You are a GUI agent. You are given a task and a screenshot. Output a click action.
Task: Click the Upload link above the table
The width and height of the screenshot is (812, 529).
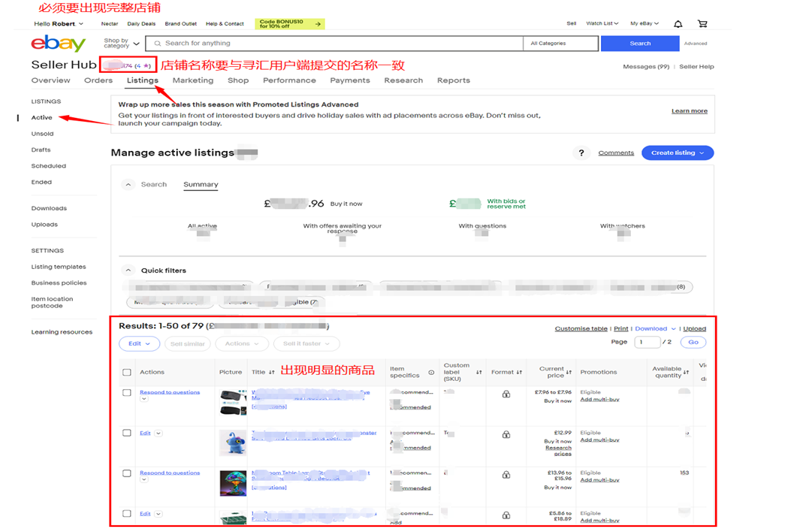(695, 329)
